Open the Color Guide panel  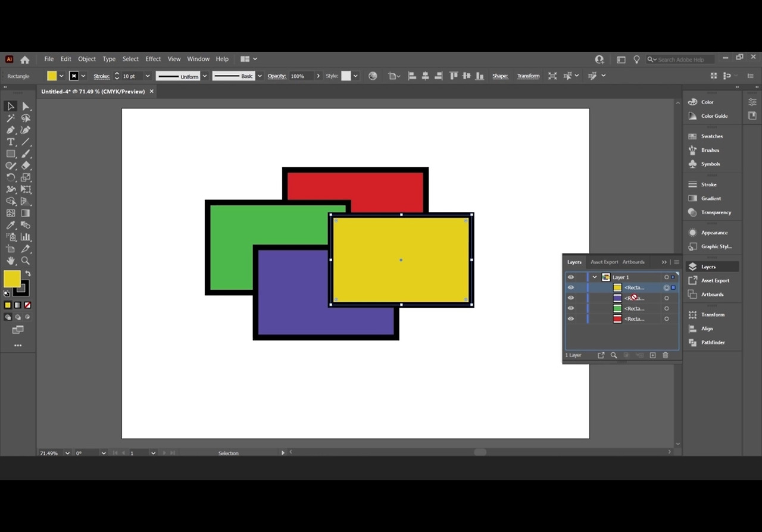(714, 116)
